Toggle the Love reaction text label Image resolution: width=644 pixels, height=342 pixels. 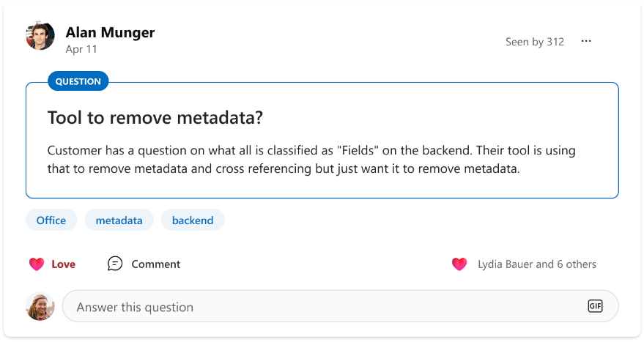click(63, 264)
